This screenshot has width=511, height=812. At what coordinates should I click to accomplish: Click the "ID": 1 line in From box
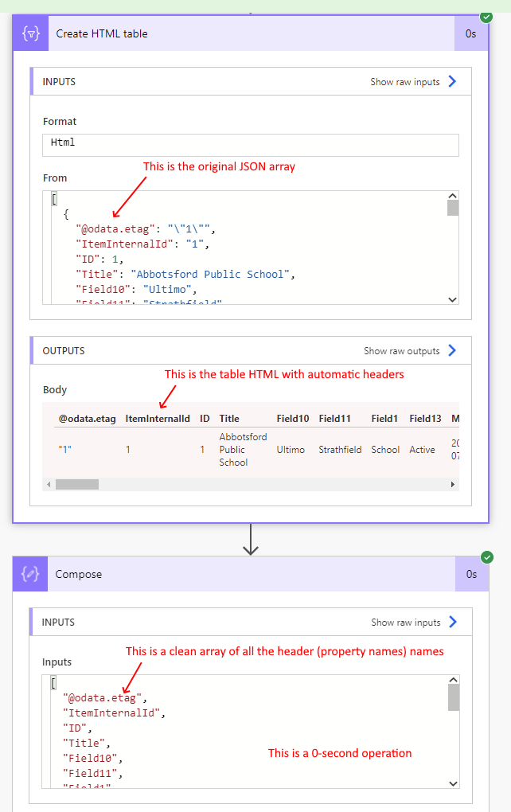99,259
